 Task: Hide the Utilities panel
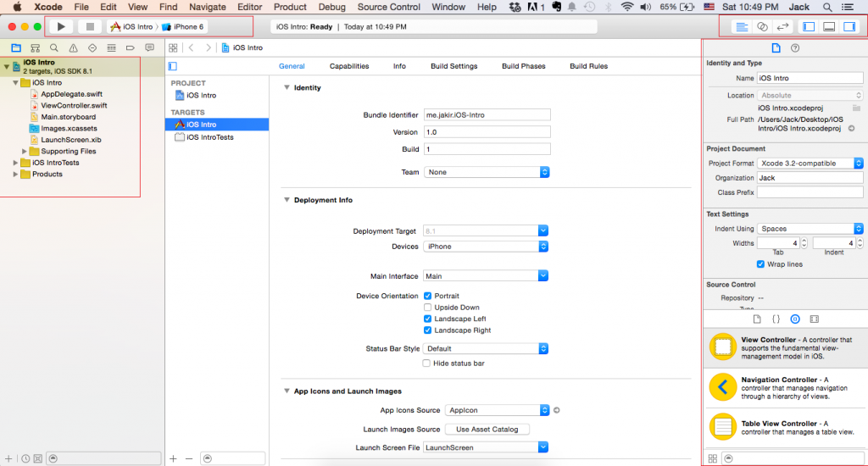click(849, 26)
